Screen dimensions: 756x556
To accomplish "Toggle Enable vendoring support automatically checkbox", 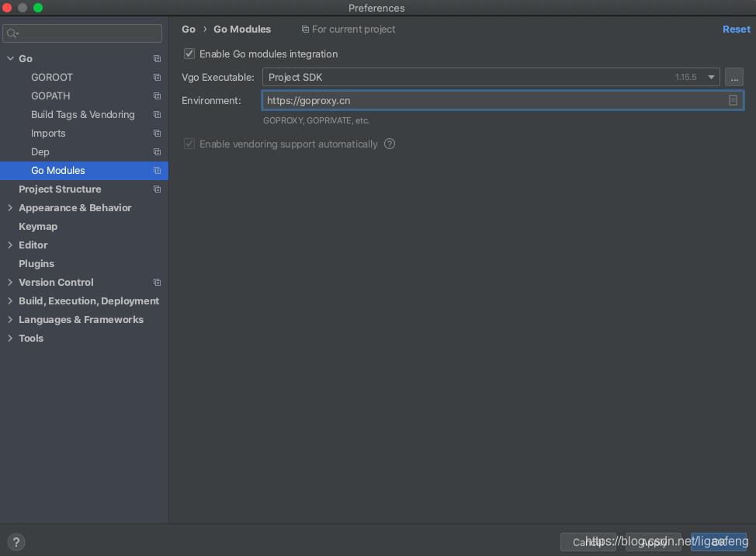I will pos(189,144).
